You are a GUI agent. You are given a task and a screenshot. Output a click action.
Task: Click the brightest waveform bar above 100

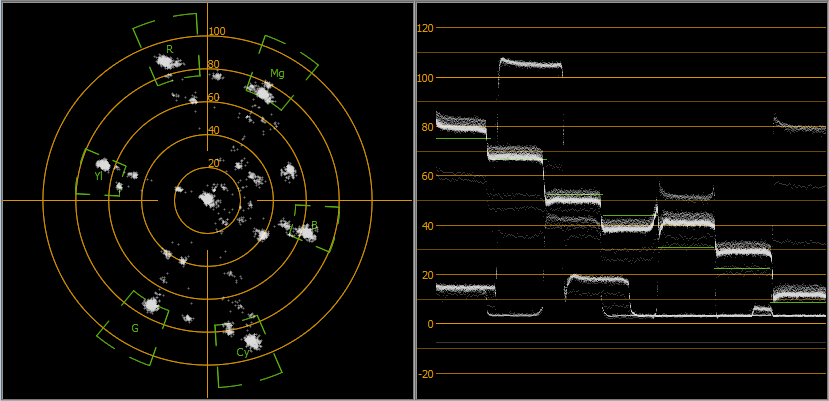point(530,65)
